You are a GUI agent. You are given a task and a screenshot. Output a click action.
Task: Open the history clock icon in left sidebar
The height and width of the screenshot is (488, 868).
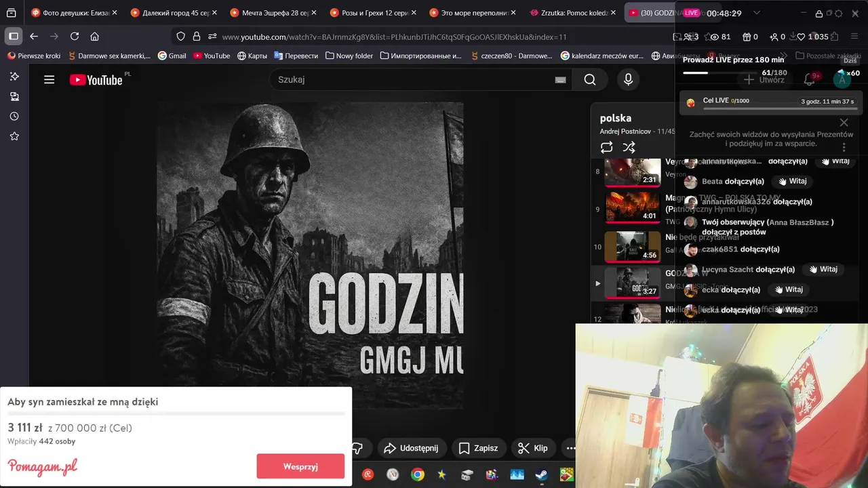14,117
